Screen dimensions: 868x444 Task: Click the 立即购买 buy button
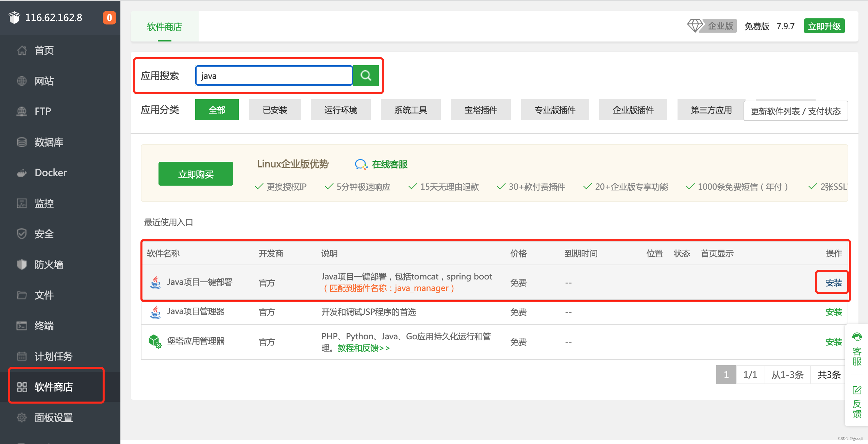coord(196,174)
